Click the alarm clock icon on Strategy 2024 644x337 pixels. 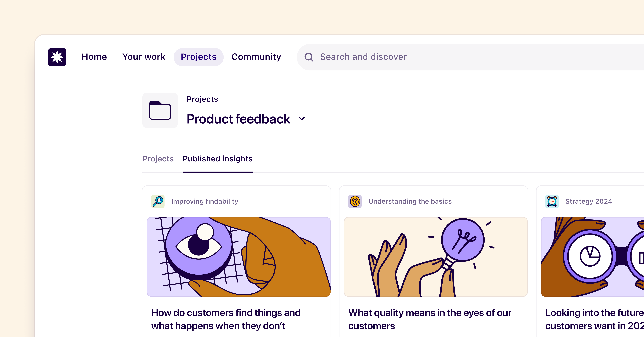pos(552,201)
